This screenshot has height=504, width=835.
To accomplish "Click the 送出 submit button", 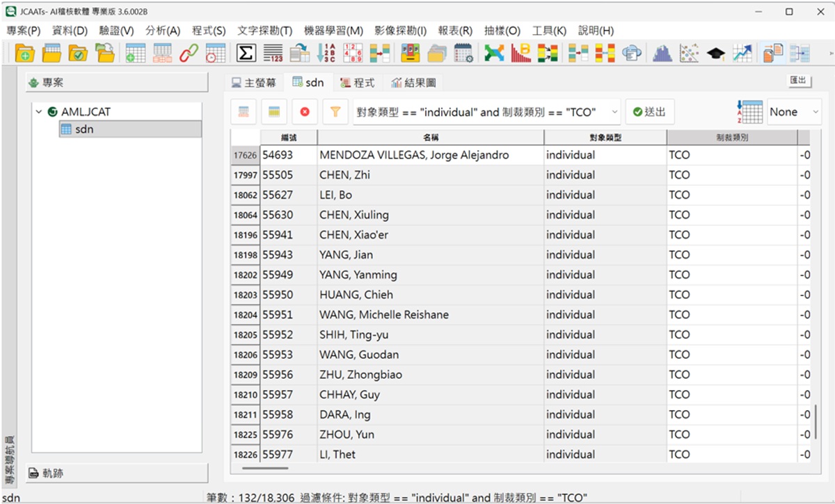I will tap(649, 112).
